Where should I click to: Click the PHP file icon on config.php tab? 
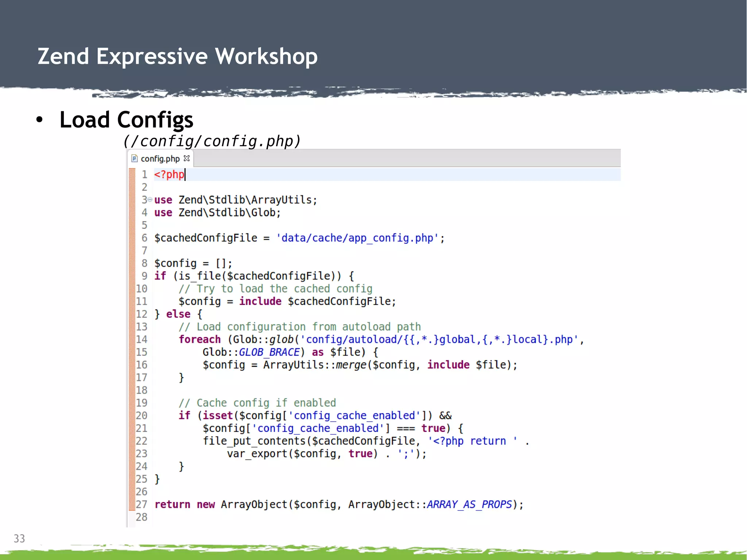point(135,158)
